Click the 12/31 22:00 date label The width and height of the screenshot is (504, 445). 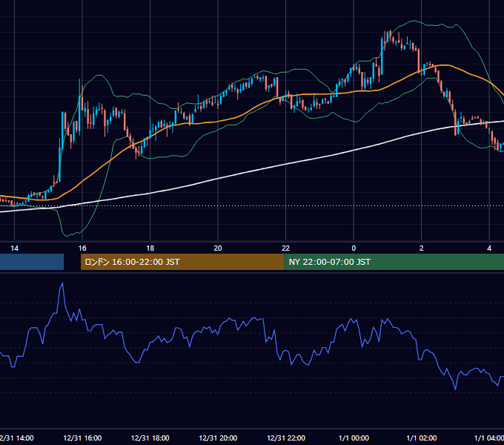(x=286, y=438)
